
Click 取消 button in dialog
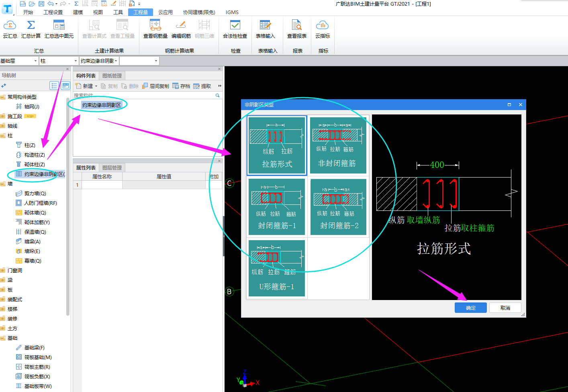point(505,308)
